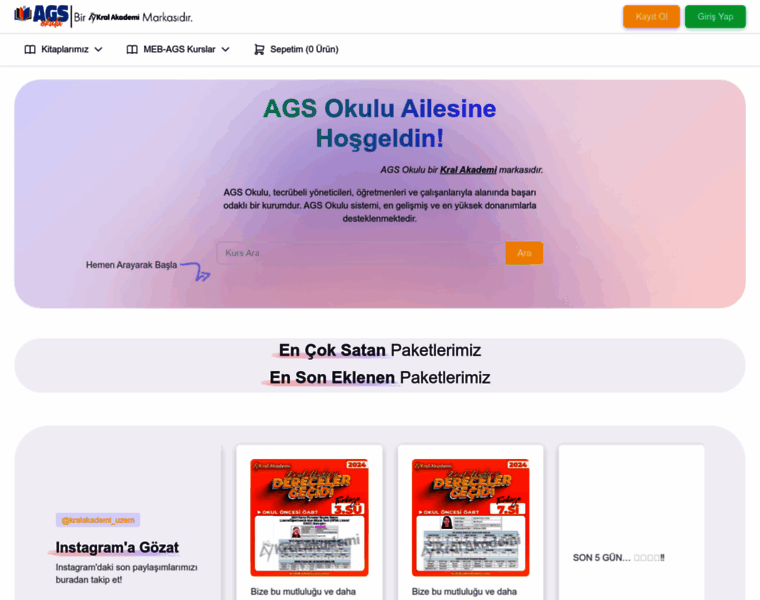This screenshot has height=600, width=760.
Task: Select En Son Eklenen Paketlerimiz heading
Action: 380,377
